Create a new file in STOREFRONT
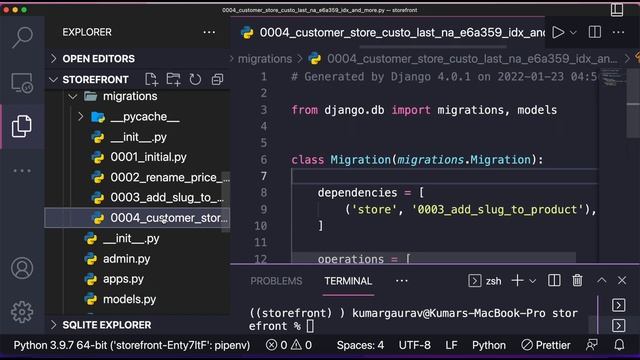640x360 pixels. 151,79
